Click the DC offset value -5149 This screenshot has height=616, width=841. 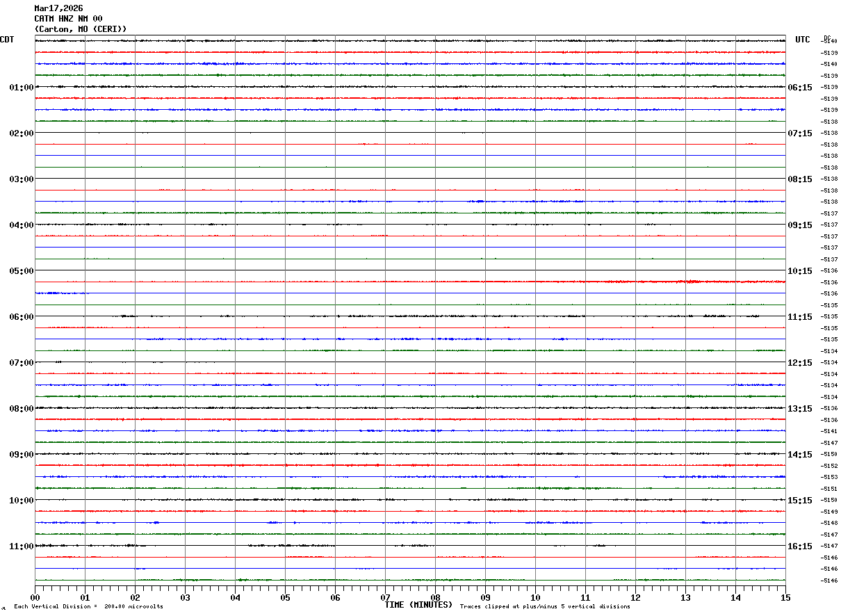(x=829, y=512)
